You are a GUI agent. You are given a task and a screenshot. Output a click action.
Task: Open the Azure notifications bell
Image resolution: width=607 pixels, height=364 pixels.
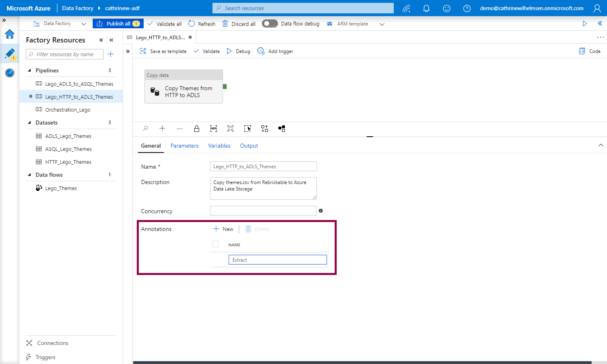coord(426,8)
